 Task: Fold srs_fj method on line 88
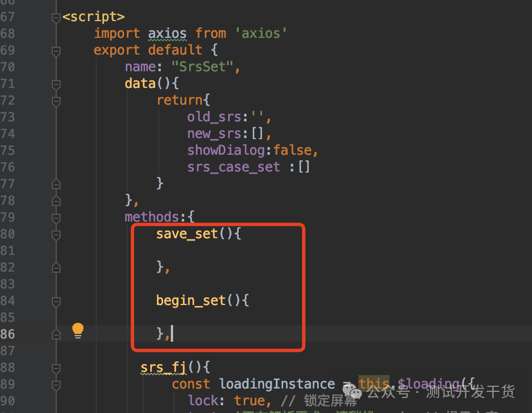coord(56,368)
